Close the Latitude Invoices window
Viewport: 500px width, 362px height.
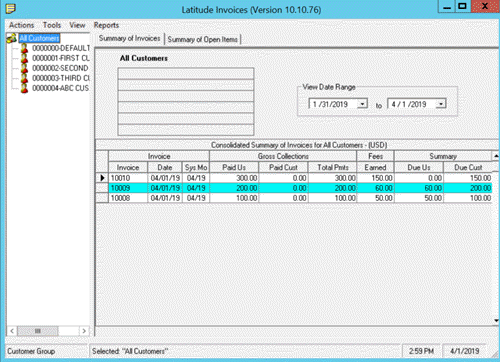coord(485,6)
